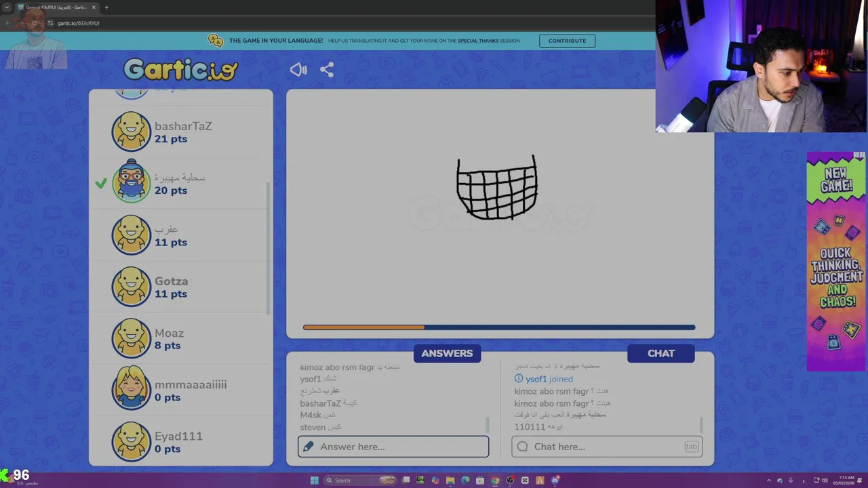Image resolution: width=868 pixels, height=488 pixels.
Task: Open File Explorer from the taskbar
Action: point(450,481)
